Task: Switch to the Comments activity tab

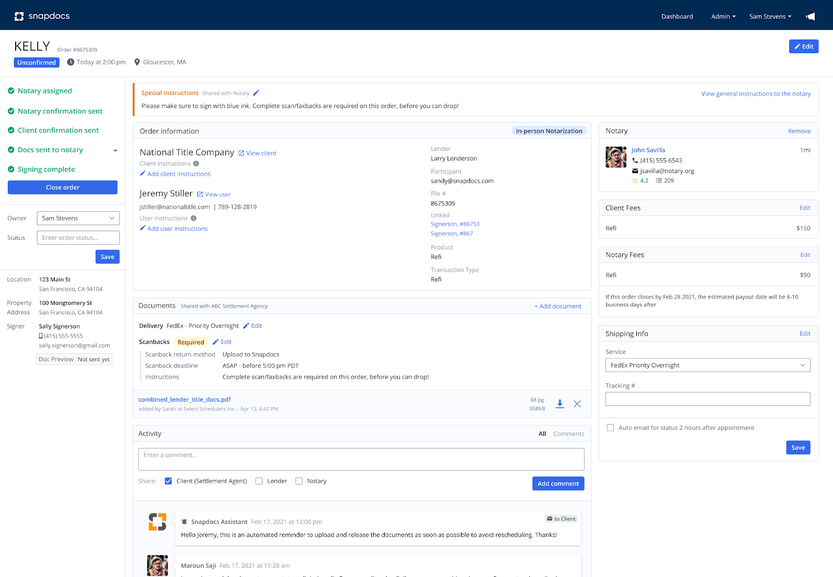Action: pos(568,434)
